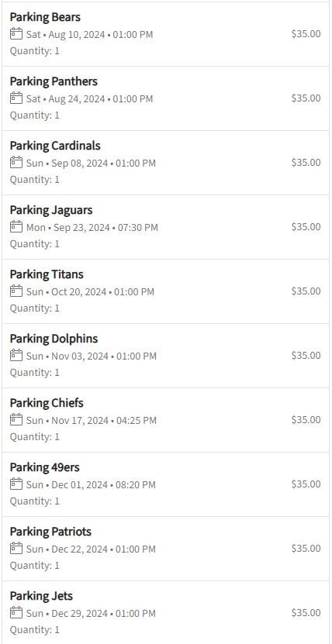Open the Parking Bears listing title
Image resolution: width=332 pixels, height=644 pixels.
pyautogui.click(x=45, y=17)
